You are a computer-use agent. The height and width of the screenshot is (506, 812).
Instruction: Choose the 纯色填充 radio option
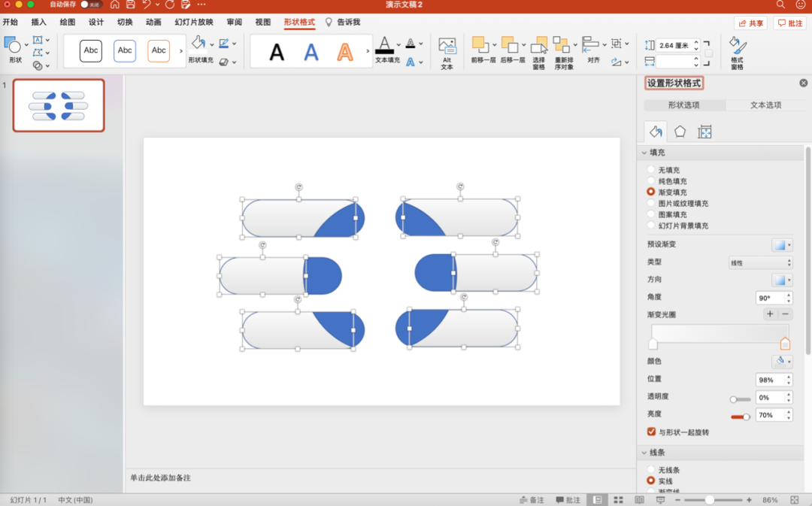(x=651, y=181)
